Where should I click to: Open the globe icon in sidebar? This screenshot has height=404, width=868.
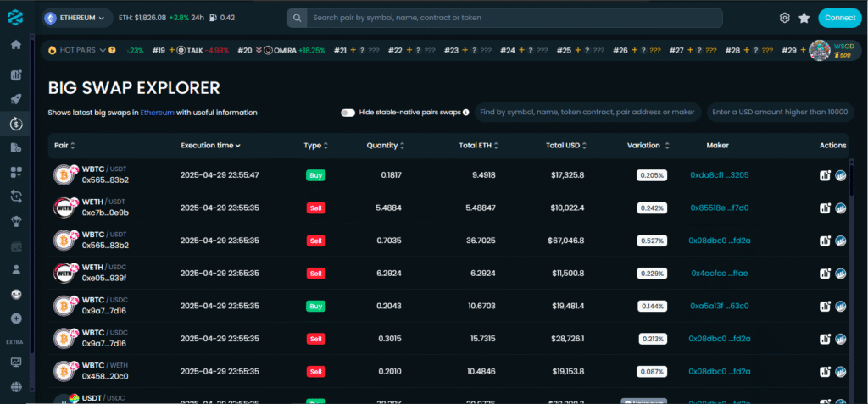(x=16, y=386)
